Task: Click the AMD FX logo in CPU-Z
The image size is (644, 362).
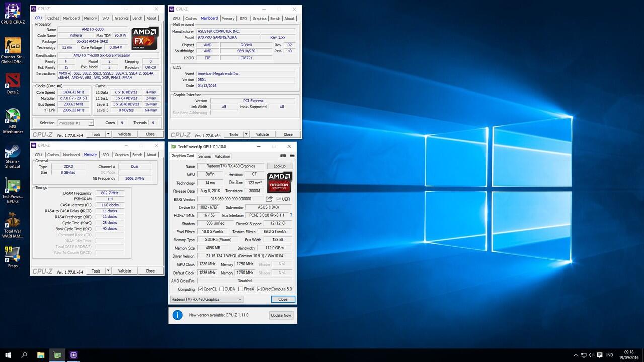Action: click(145, 39)
